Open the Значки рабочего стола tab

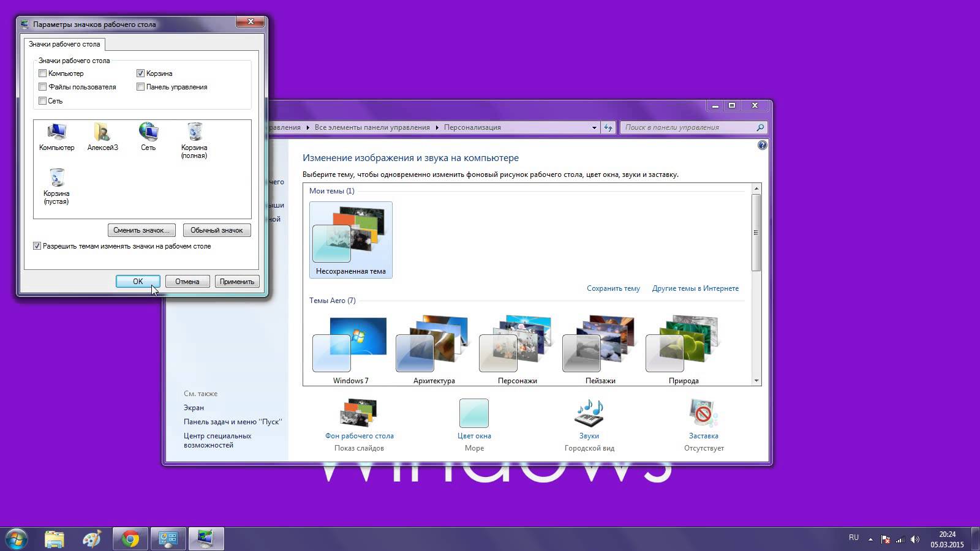64,44
